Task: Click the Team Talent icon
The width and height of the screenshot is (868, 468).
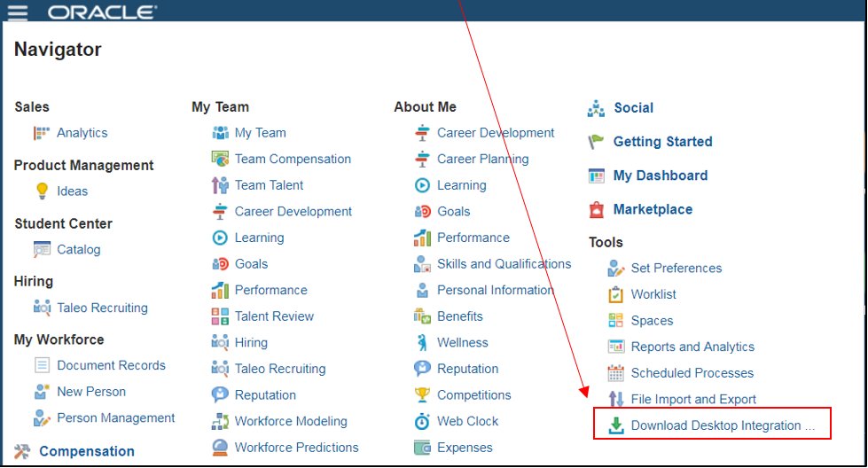Action: tap(220, 184)
